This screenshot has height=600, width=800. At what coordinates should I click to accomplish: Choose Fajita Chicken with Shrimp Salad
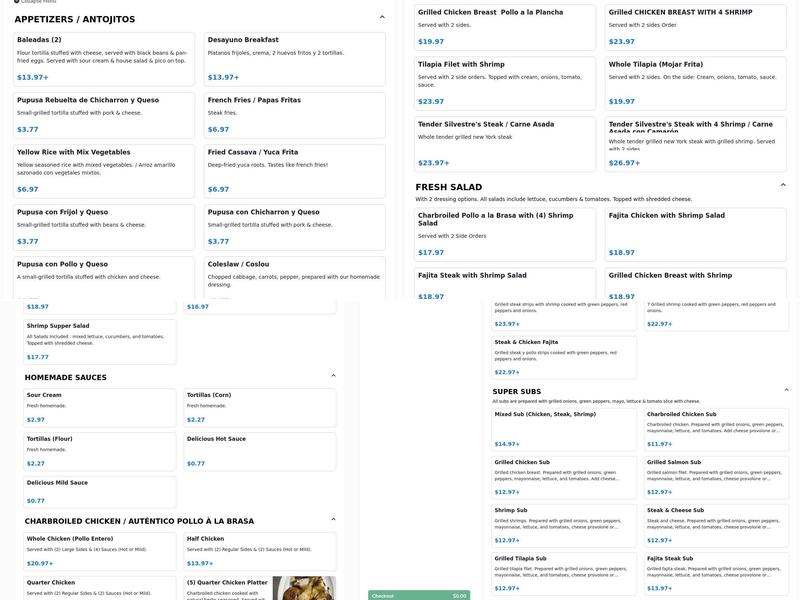tap(695, 234)
